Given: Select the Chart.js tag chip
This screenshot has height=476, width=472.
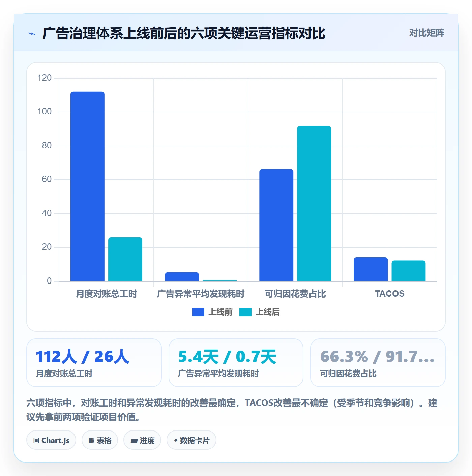Looking at the screenshot, I should pyautogui.click(x=51, y=440).
